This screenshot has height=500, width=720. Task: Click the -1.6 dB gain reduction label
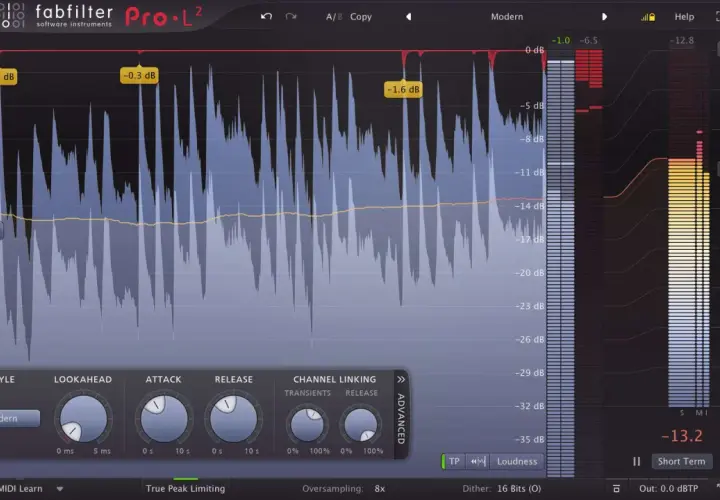403,90
